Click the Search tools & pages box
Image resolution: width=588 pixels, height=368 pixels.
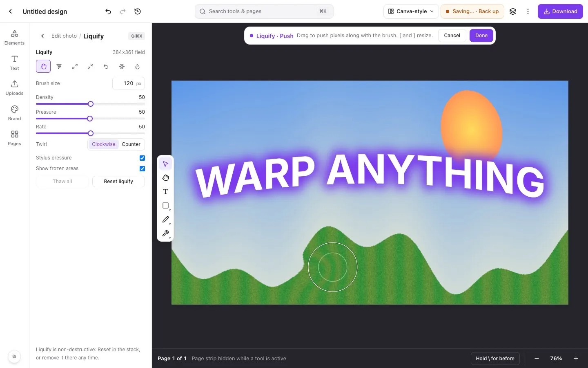tap(264, 11)
